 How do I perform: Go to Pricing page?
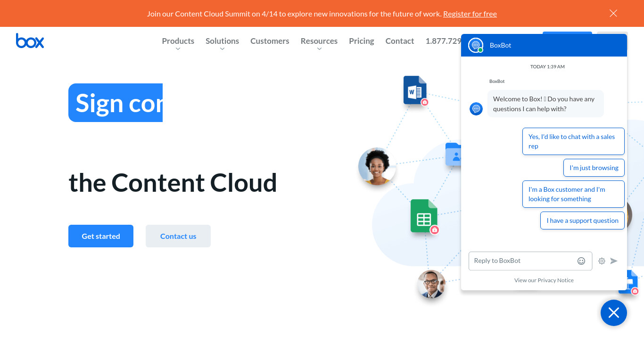tap(362, 41)
